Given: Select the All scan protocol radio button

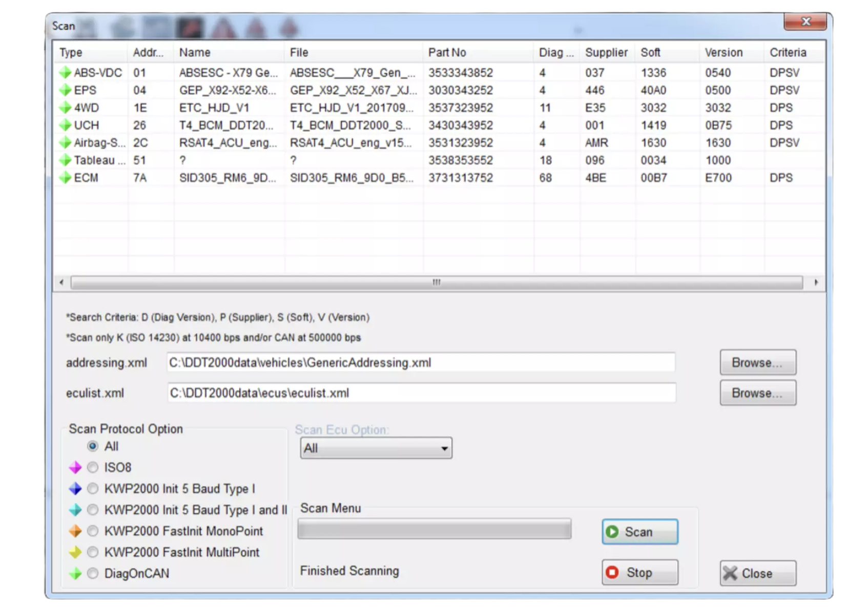Looking at the screenshot, I should coord(93,446).
